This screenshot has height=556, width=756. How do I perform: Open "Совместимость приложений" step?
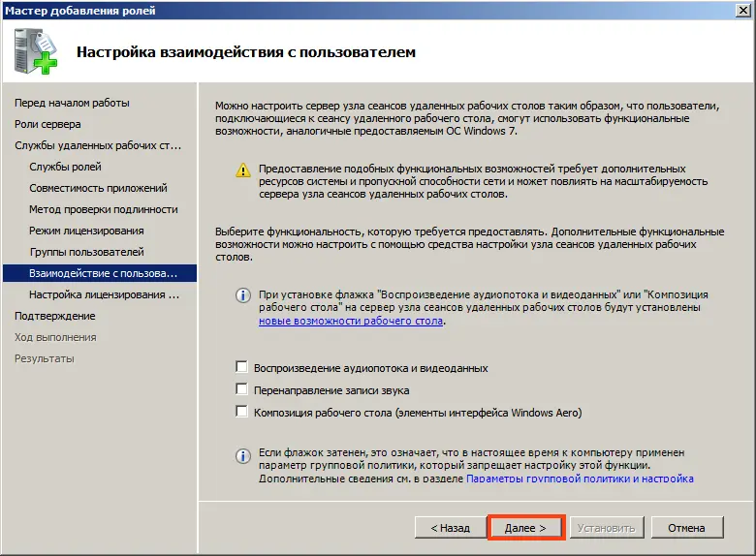[x=98, y=188]
